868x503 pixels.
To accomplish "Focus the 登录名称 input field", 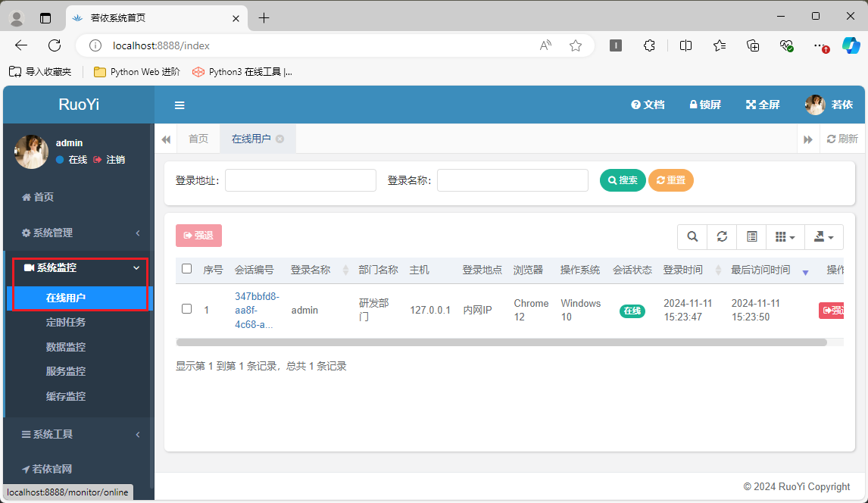I will (513, 180).
